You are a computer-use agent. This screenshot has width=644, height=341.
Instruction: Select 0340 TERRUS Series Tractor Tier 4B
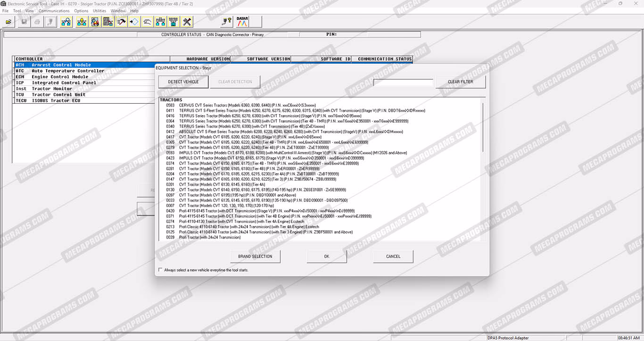pyautogui.click(x=245, y=126)
